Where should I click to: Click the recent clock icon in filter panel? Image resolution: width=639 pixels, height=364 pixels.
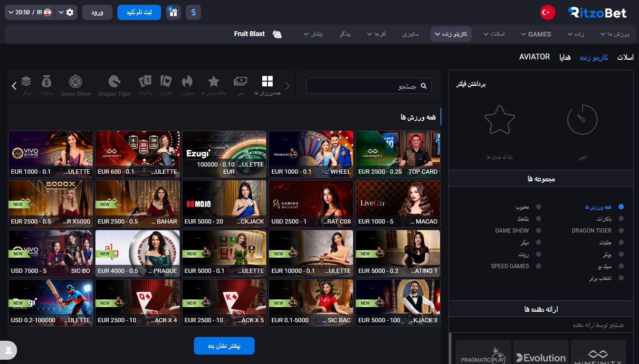[582, 120]
